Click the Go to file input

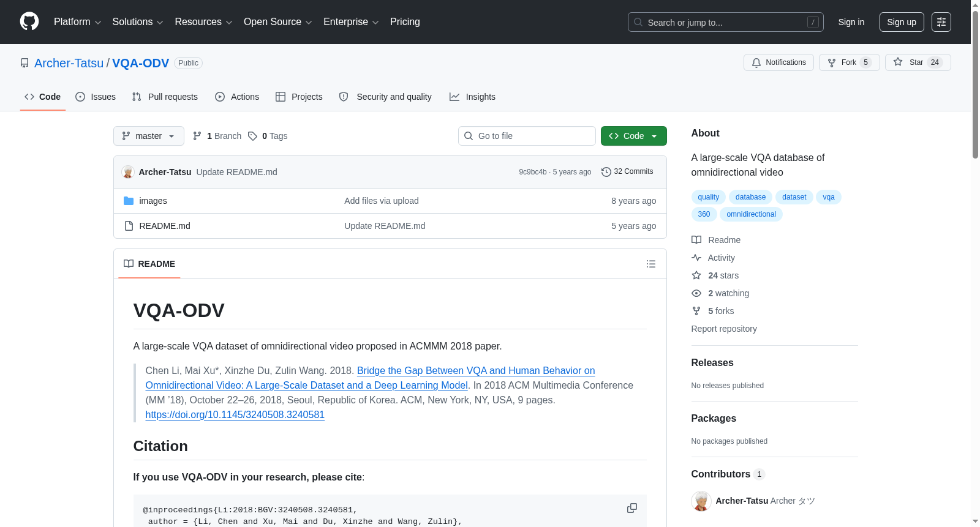(527, 136)
